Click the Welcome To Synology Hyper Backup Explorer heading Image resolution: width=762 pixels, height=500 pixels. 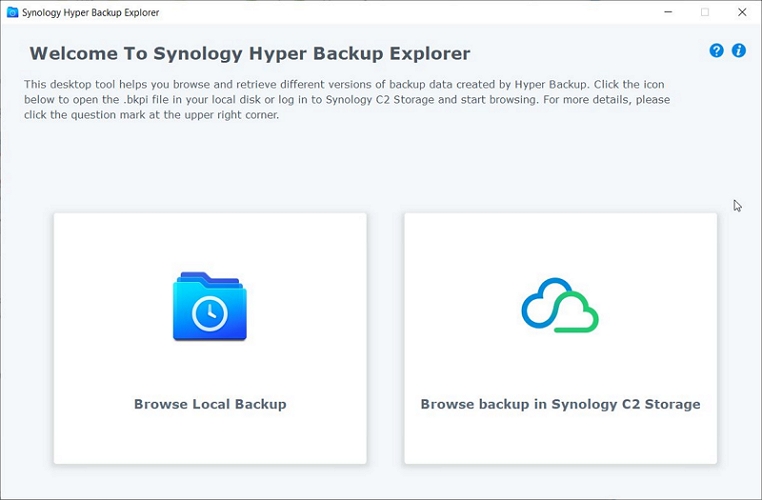point(250,53)
